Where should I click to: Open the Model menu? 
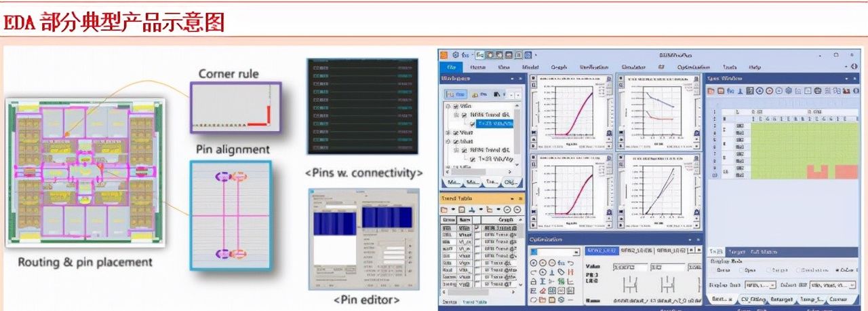click(530, 67)
